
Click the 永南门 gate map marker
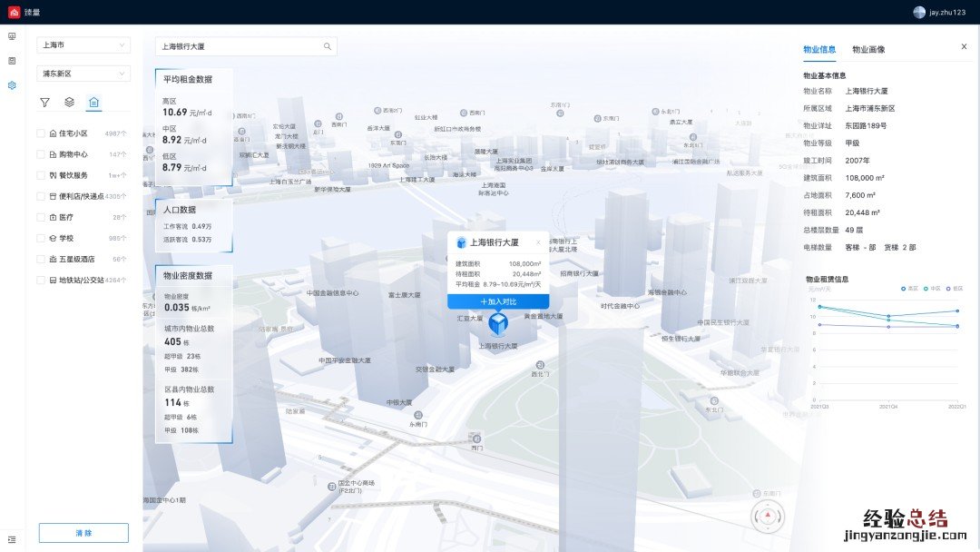pyautogui.click(x=418, y=415)
